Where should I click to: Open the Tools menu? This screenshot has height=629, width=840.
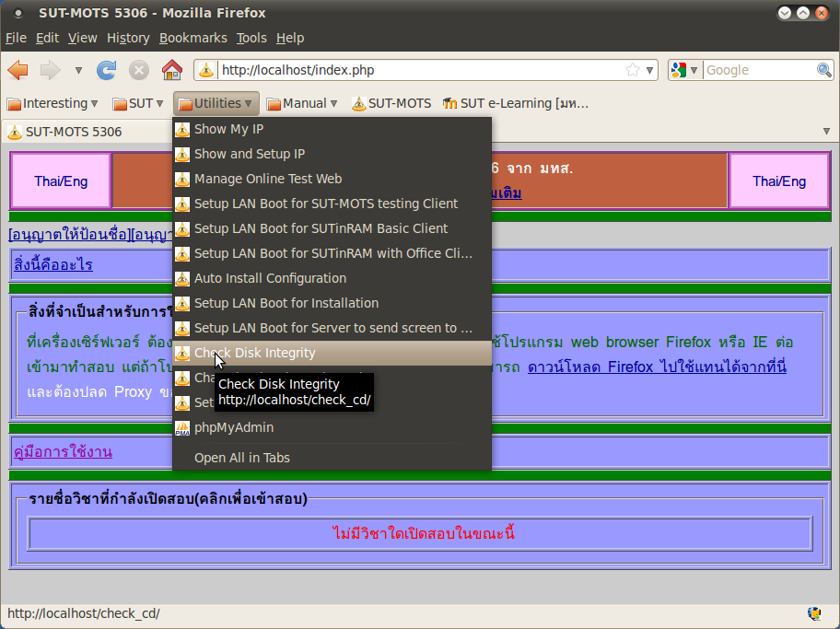pyautogui.click(x=251, y=38)
